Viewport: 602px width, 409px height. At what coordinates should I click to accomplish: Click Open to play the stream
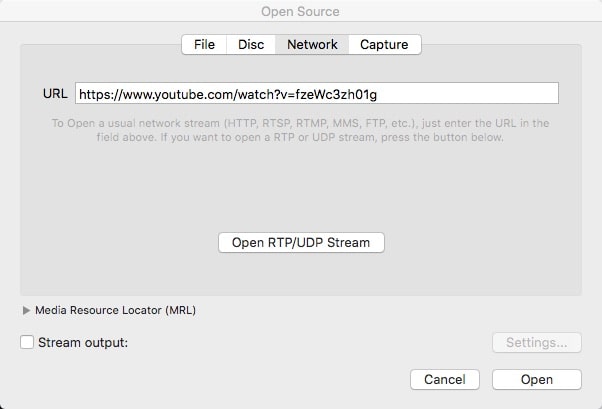[x=536, y=379]
